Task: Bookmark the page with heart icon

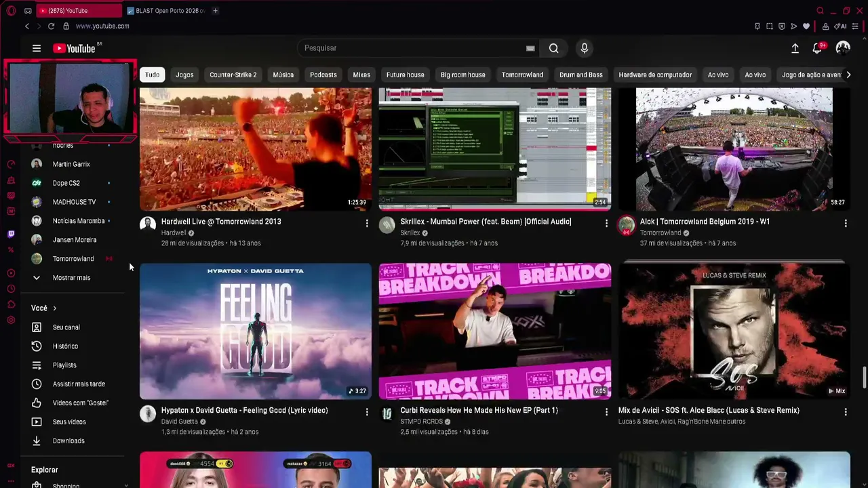Action: pyautogui.click(x=806, y=26)
